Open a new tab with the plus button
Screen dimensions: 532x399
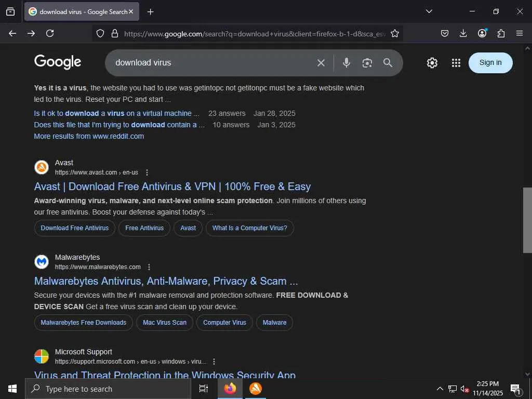pyautogui.click(x=150, y=12)
